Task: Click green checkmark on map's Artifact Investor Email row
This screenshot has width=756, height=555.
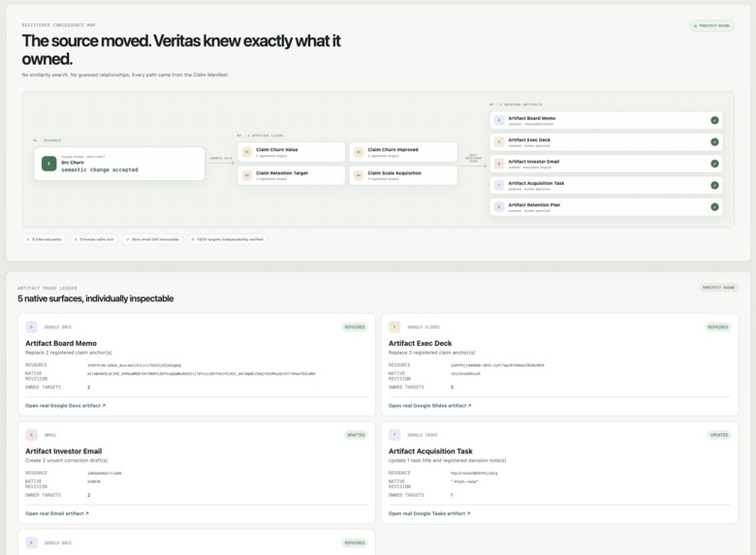Action: click(x=714, y=164)
